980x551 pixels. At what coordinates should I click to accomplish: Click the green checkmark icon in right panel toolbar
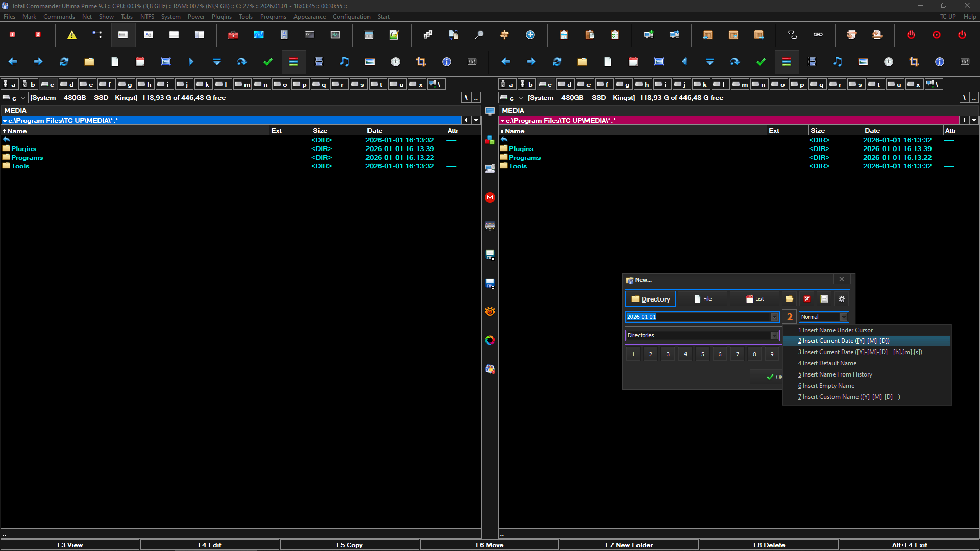[x=761, y=62]
